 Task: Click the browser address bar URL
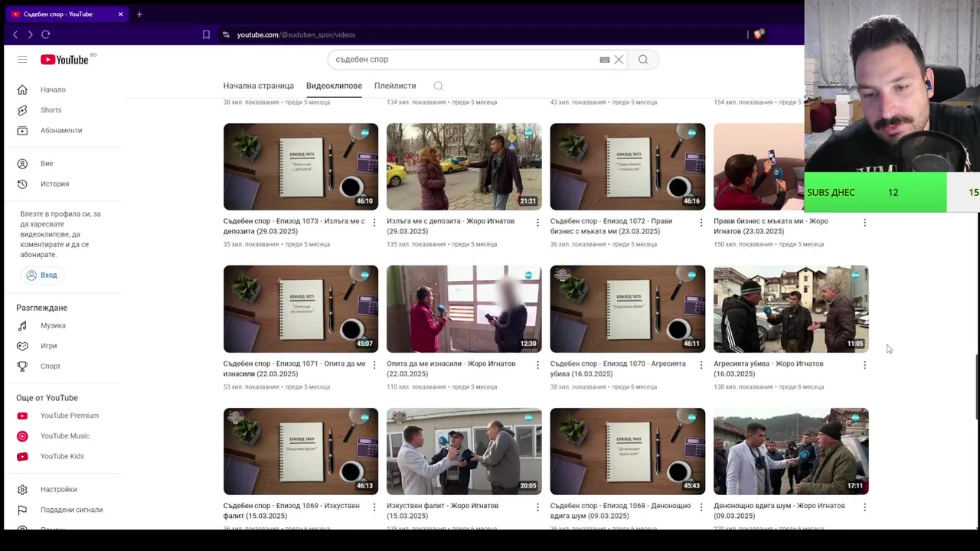click(296, 34)
